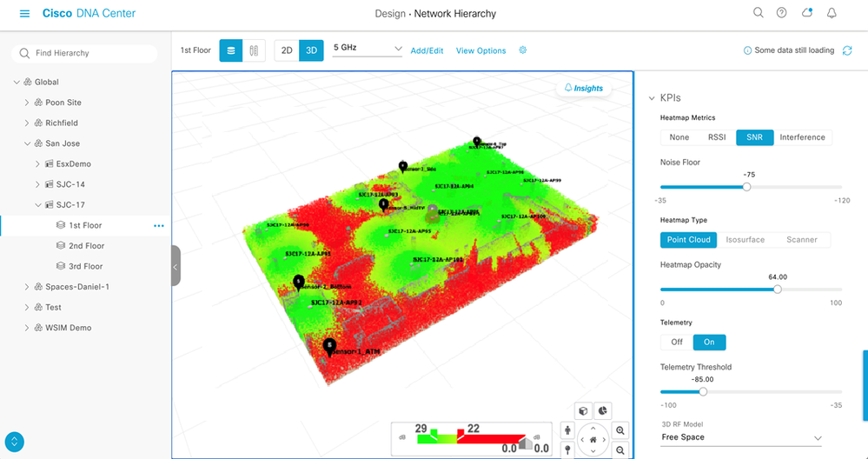Viewport: 868px width, 459px height.
Task: Click the refresh data icon
Action: pos(847,50)
